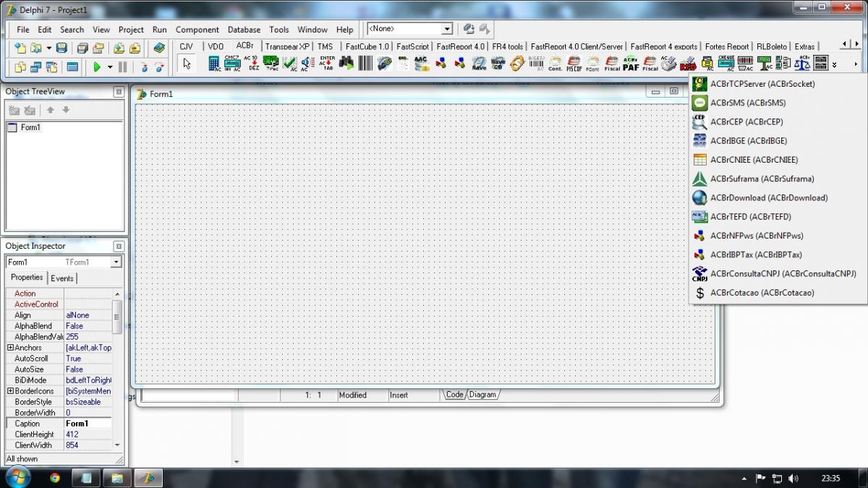Select the PIS COF component icon
Image resolution: width=868 pixels, height=488 pixels.
pyautogui.click(x=574, y=64)
